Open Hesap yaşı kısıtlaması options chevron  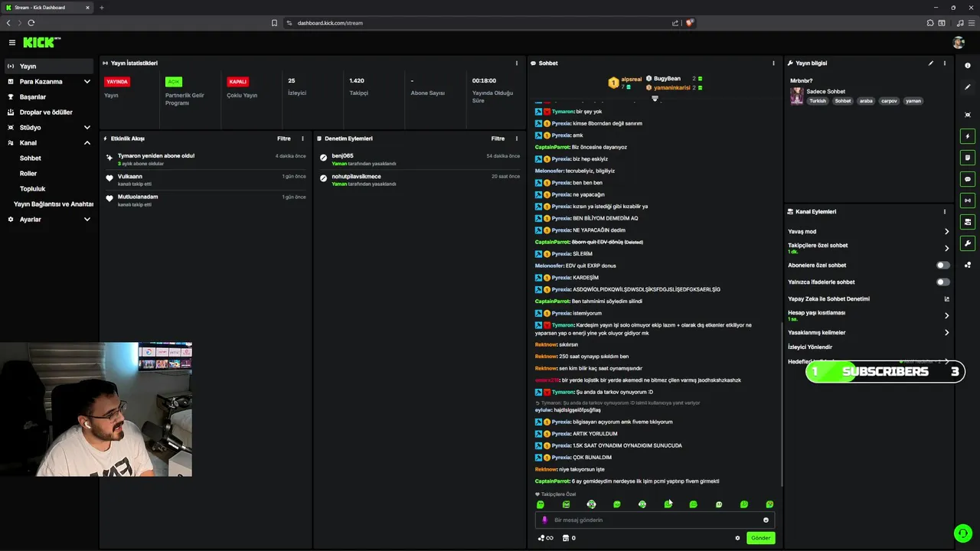coord(946,315)
